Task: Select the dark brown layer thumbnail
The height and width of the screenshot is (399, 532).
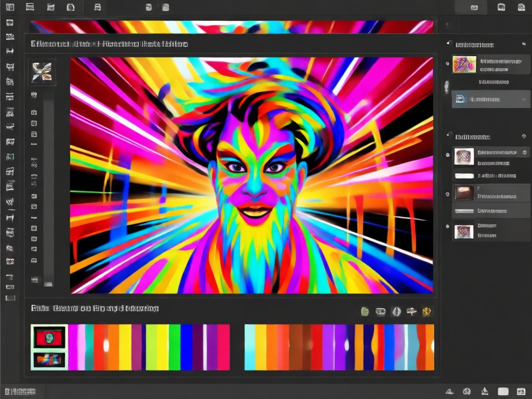Action: pyautogui.click(x=464, y=193)
